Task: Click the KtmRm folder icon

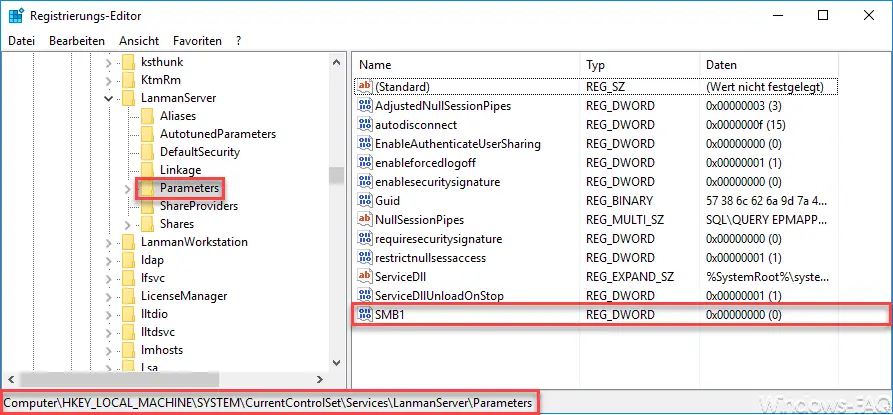Action: click(x=129, y=80)
